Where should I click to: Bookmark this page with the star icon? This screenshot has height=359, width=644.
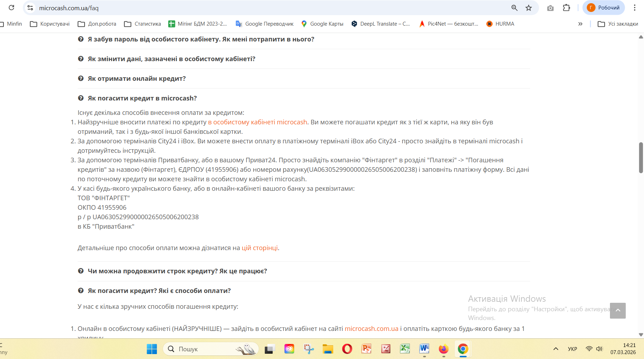pos(528,8)
